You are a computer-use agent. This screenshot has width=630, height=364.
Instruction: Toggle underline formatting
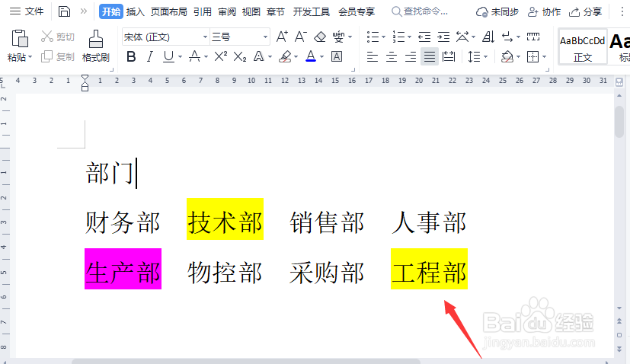pyautogui.click(x=169, y=56)
